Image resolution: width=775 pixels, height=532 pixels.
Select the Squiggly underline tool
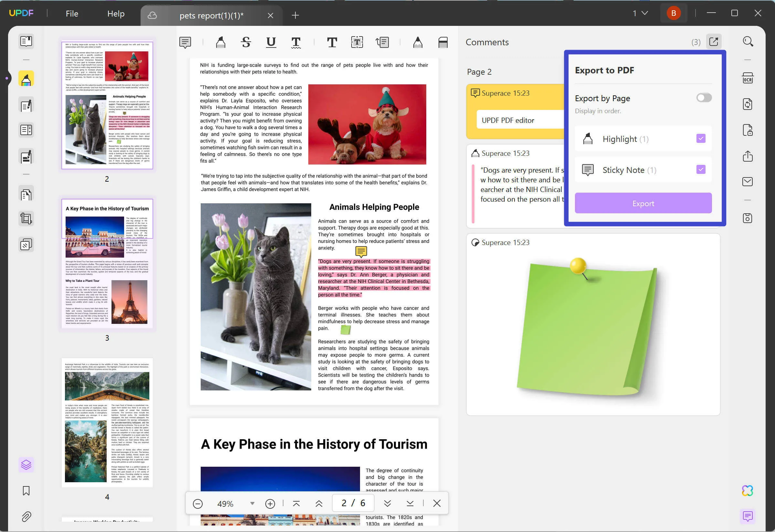pyautogui.click(x=296, y=42)
